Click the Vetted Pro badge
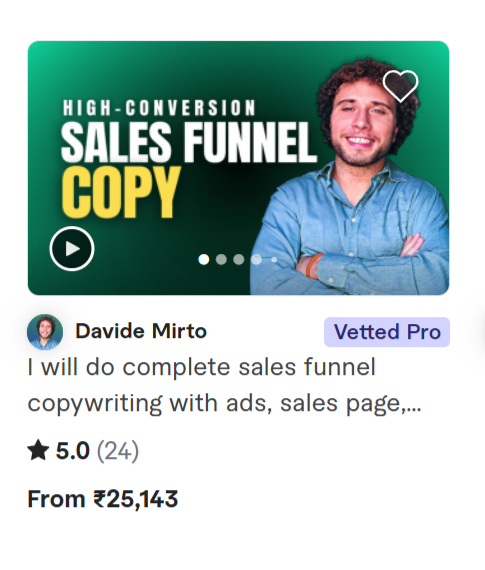The height and width of the screenshot is (570, 485). [x=387, y=332]
